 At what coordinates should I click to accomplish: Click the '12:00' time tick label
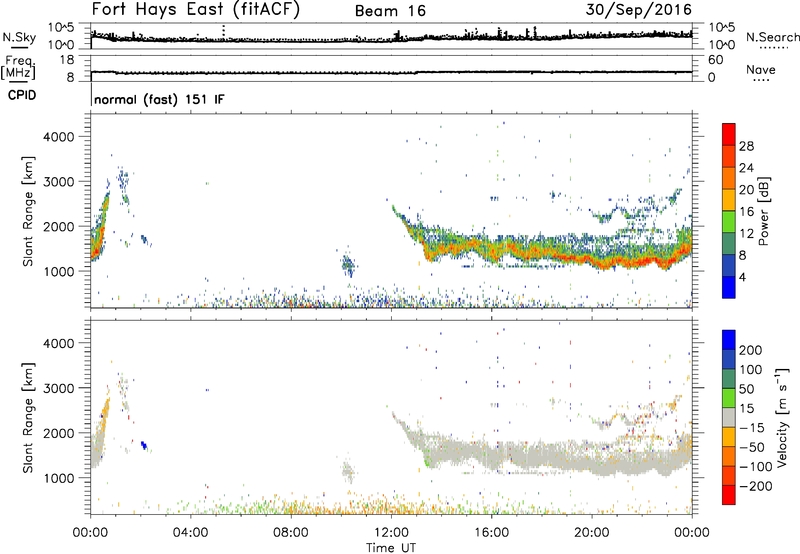(x=391, y=532)
